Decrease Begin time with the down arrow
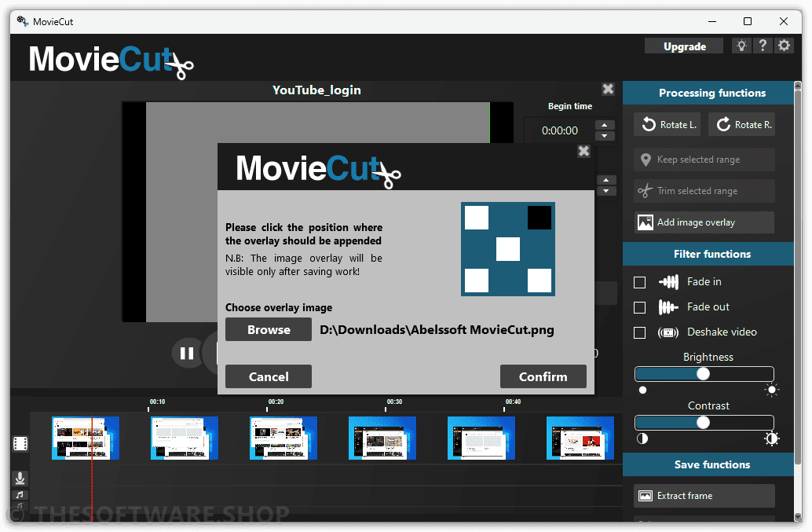The height and width of the screenshot is (532, 812). 605,136
